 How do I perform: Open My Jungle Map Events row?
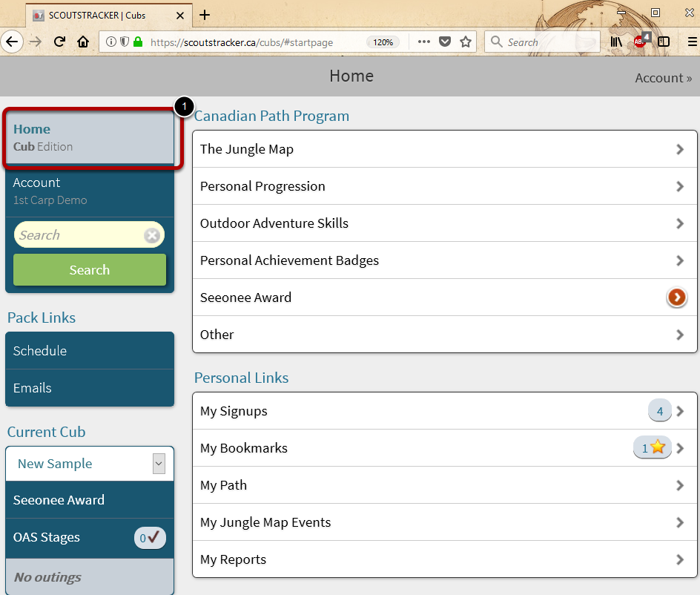[x=445, y=522]
